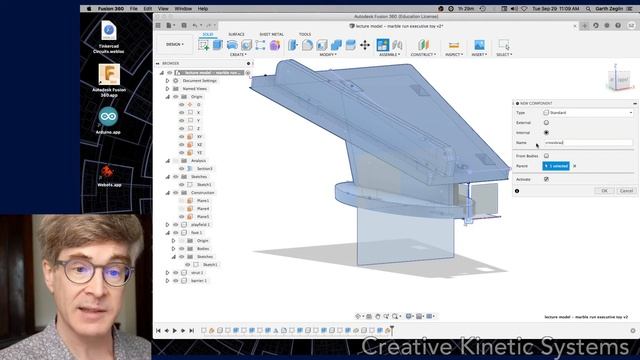Toggle visibility eye of barrier:1 component

176,281
